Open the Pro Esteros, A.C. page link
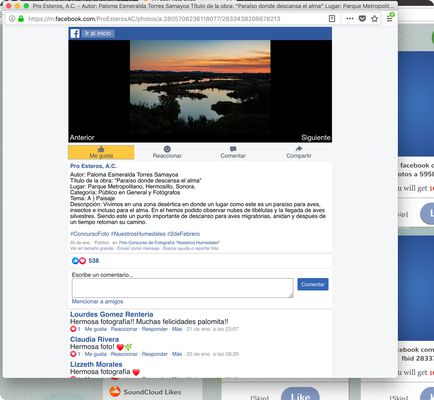This screenshot has width=434, height=400. pos(93,166)
